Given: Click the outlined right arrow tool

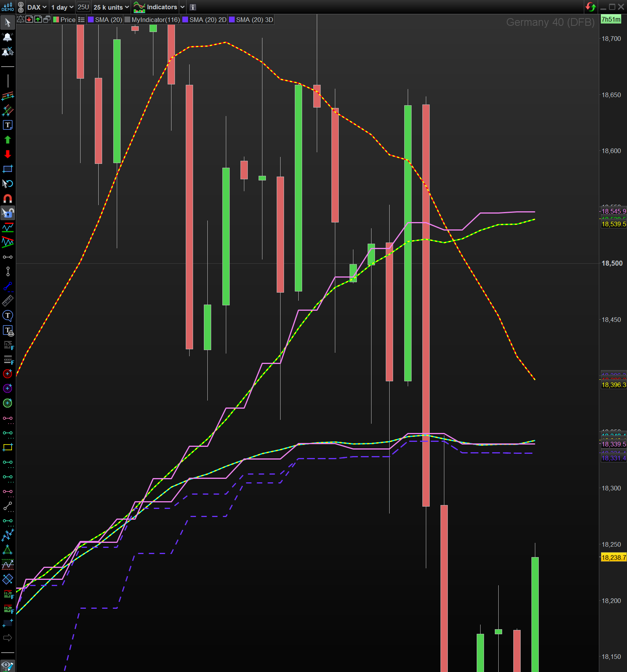Looking at the screenshot, I should (x=8, y=638).
